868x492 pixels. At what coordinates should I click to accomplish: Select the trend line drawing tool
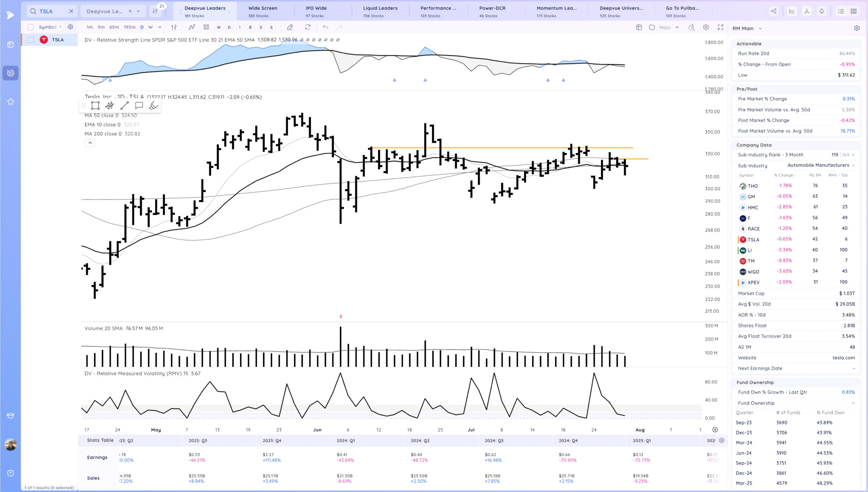[x=124, y=106]
